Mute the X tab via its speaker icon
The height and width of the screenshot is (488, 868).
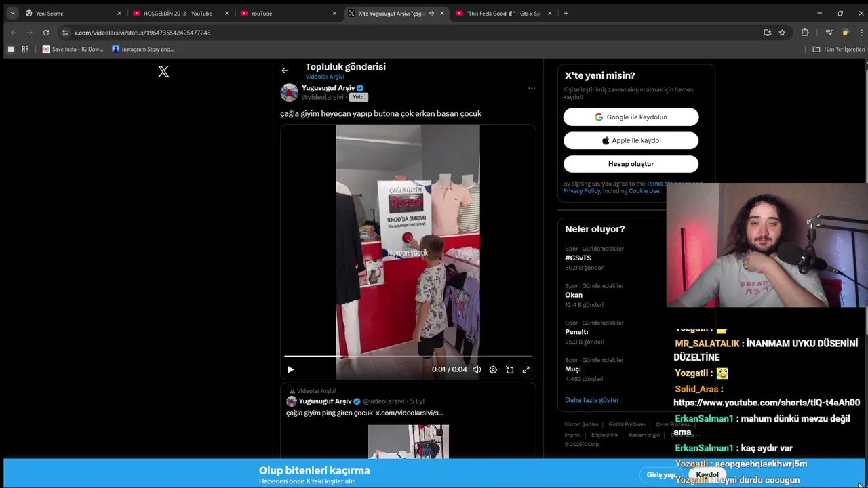click(x=431, y=13)
